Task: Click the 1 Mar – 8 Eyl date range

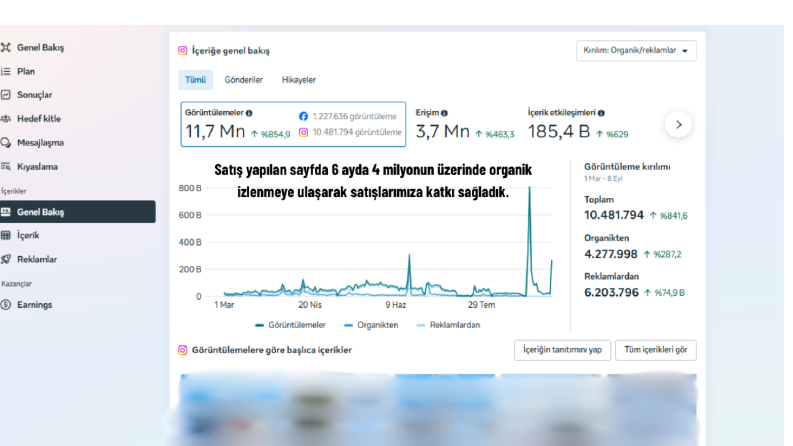Action: point(603,179)
